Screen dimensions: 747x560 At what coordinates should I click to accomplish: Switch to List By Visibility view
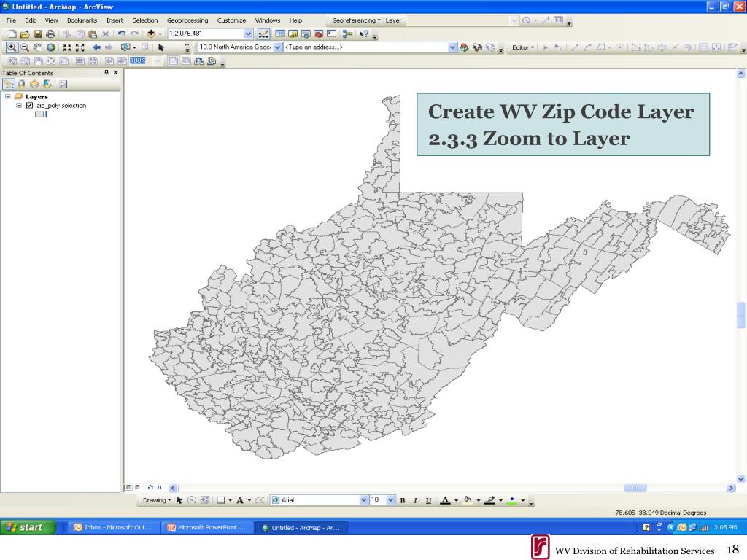point(34,85)
